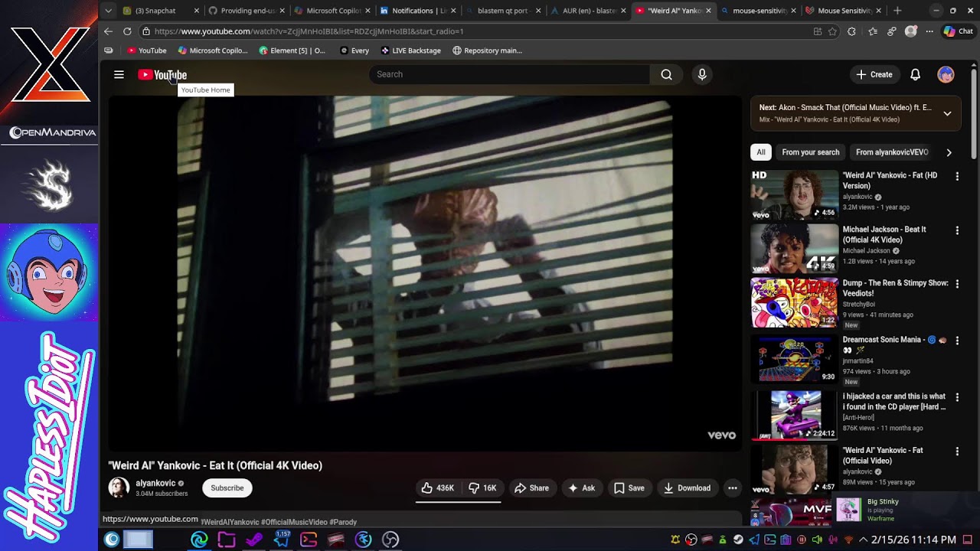Open options for "Fat (HD Version)" recommendation

(957, 177)
